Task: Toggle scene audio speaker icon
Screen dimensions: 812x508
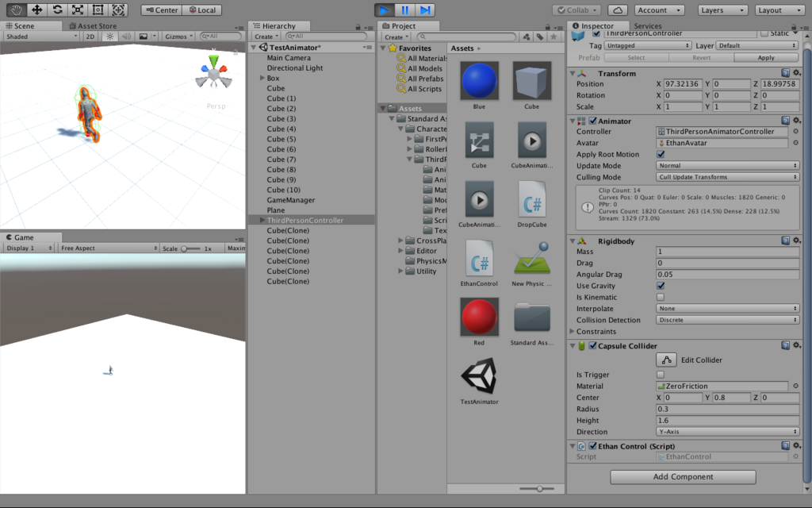Action: point(126,37)
